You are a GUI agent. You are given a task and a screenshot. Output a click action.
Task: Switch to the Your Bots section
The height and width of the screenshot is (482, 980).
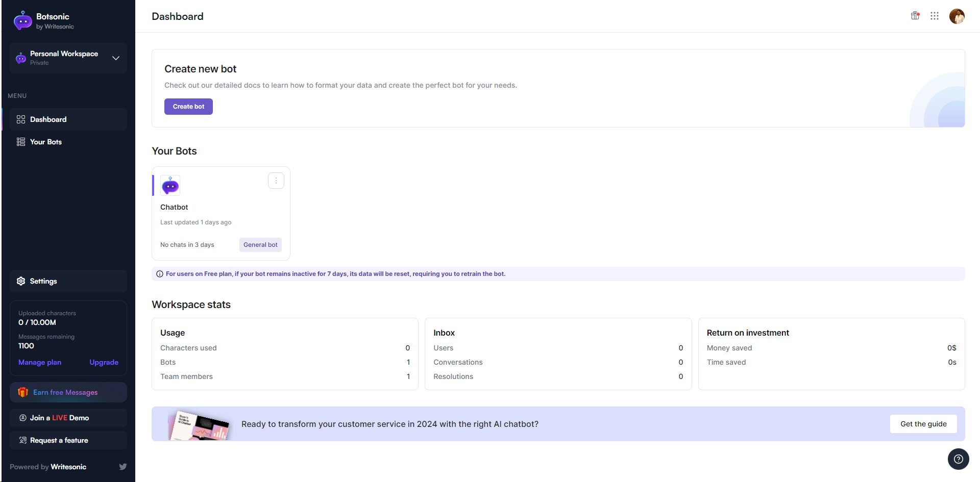click(x=45, y=142)
